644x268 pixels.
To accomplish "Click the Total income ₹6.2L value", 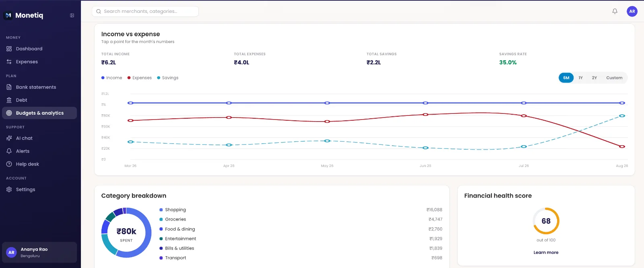I will (x=109, y=62).
